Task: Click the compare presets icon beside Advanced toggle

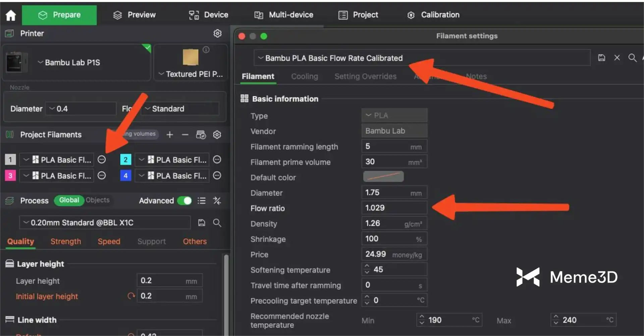Action: click(217, 201)
